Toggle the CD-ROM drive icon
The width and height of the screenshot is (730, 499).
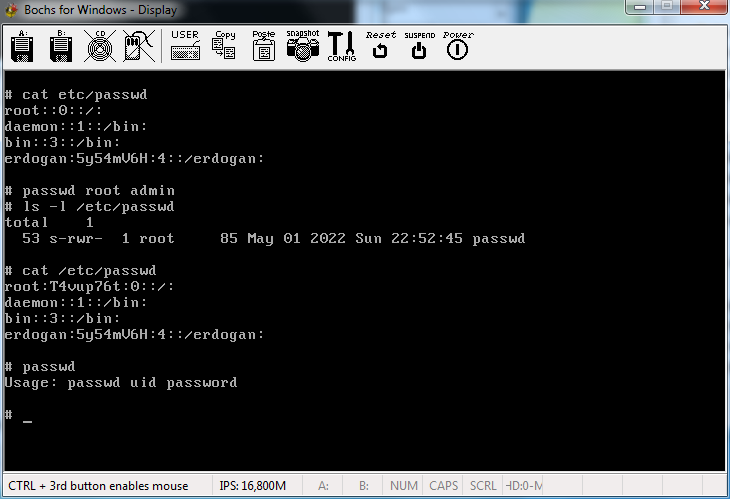(x=99, y=46)
